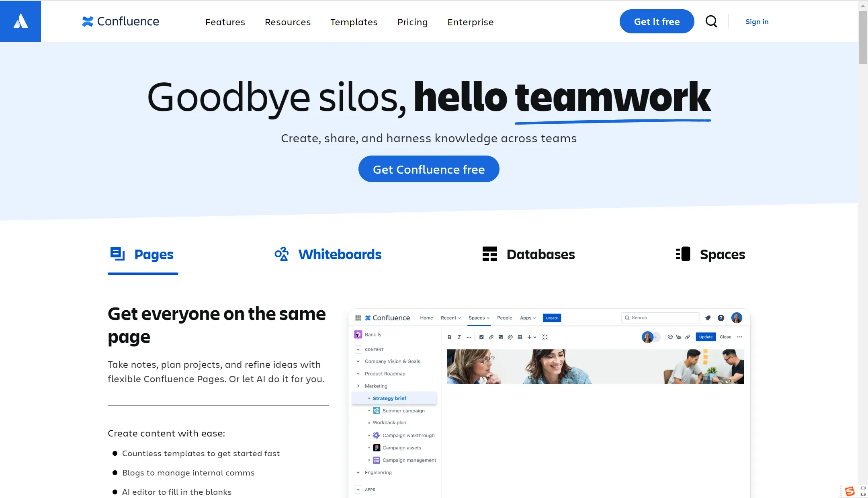Click the Update button in the preview
This screenshot has width=868, height=498.
706,337
